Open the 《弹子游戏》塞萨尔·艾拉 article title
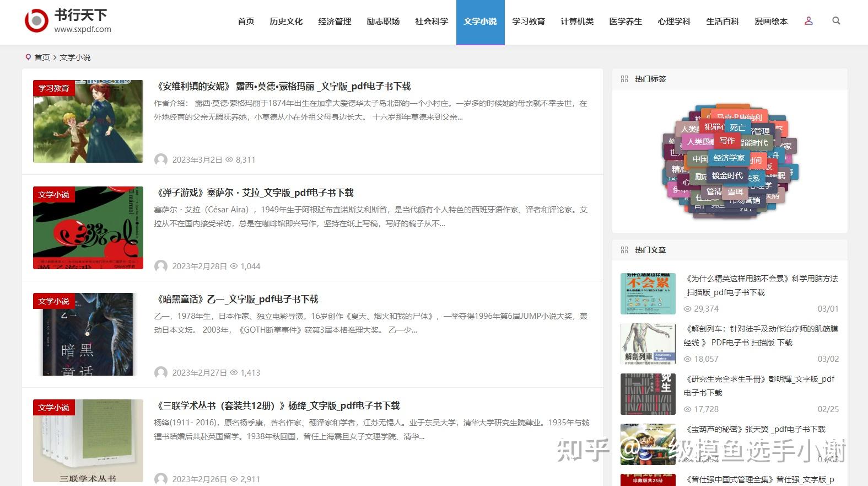The width and height of the screenshot is (868, 486). click(x=254, y=193)
